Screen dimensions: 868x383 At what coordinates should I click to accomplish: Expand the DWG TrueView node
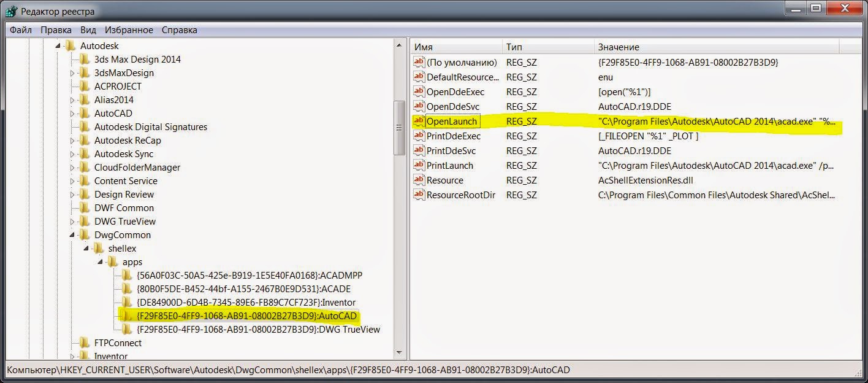pyautogui.click(x=72, y=222)
